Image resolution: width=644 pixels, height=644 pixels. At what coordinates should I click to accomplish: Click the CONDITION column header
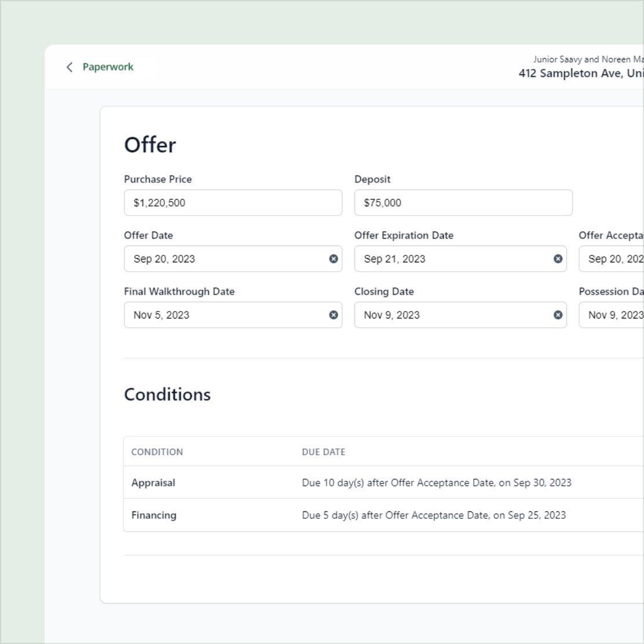[157, 452]
